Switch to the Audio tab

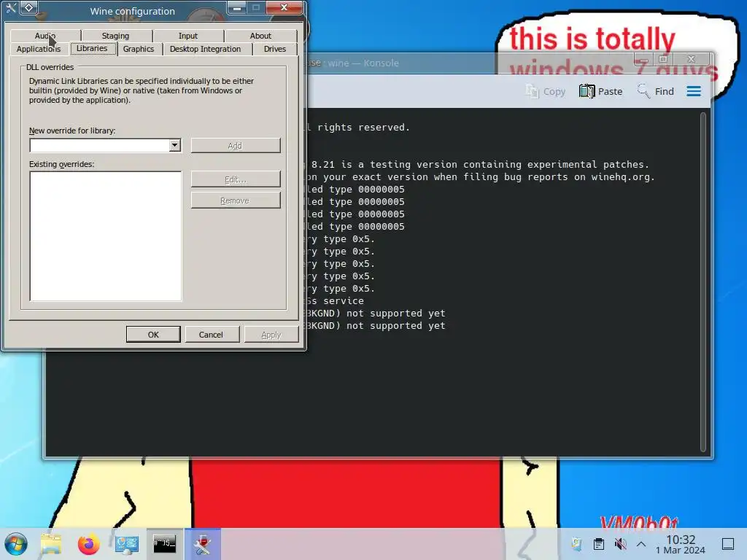45,36
